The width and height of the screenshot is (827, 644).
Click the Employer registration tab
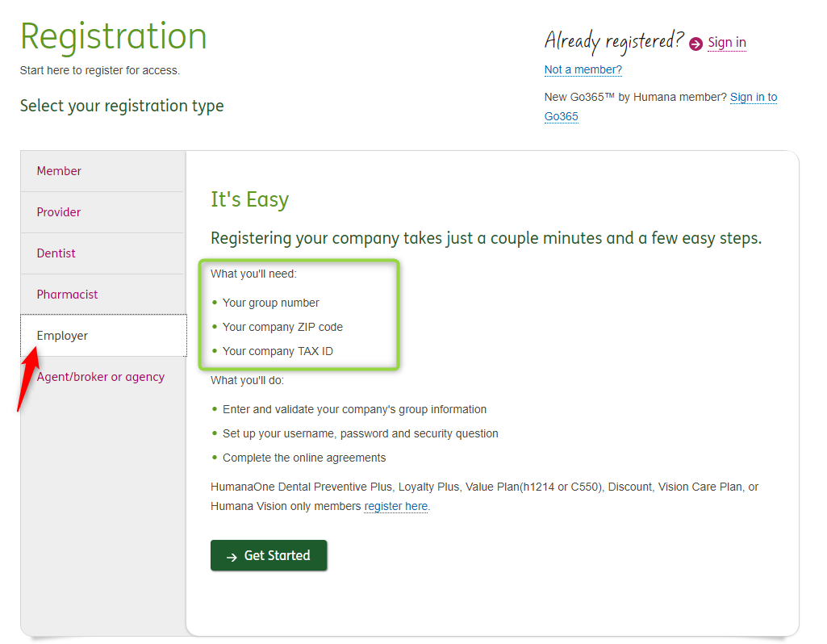(62, 336)
